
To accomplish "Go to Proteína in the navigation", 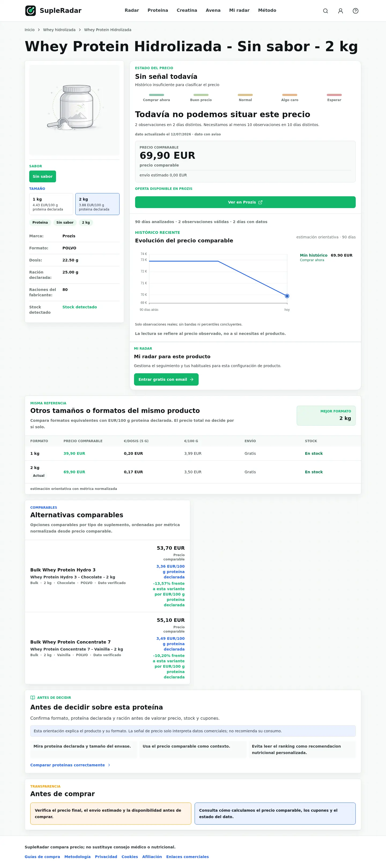I will pos(158,10).
